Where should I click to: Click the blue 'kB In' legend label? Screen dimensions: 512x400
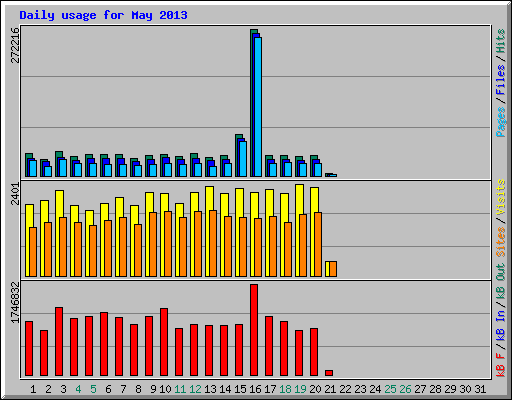pos(500,325)
